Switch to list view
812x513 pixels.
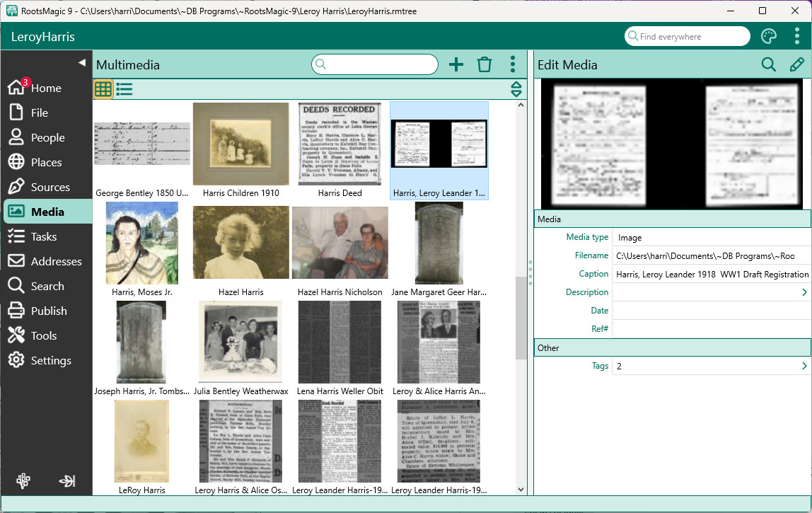[x=124, y=89]
